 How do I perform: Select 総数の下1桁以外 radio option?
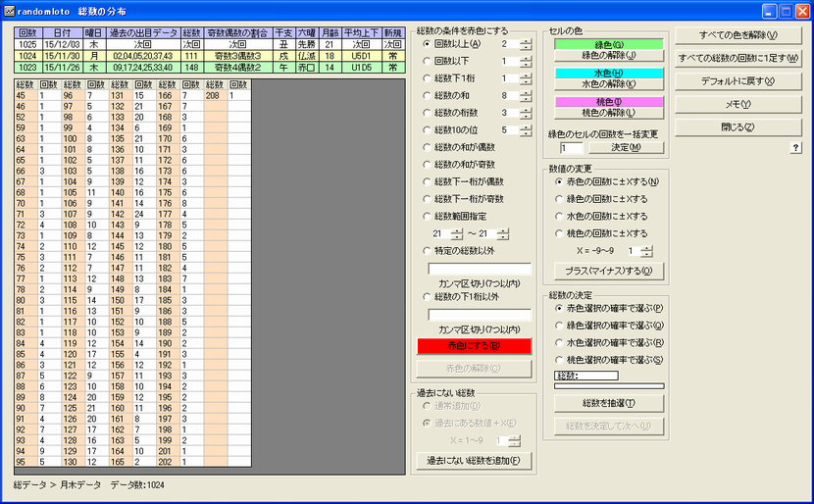pos(427,297)
